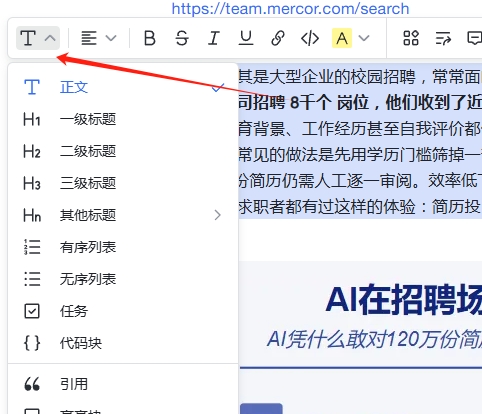Click the quotation marks icon

coord(32,384)
